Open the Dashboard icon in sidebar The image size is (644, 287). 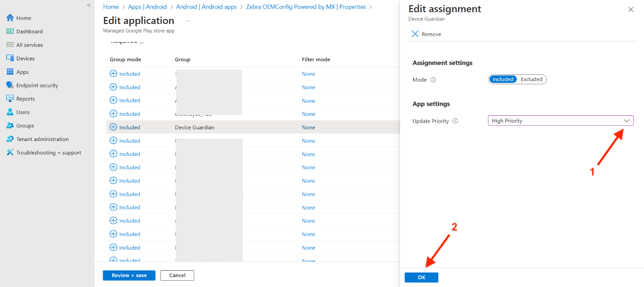[10, 32]
